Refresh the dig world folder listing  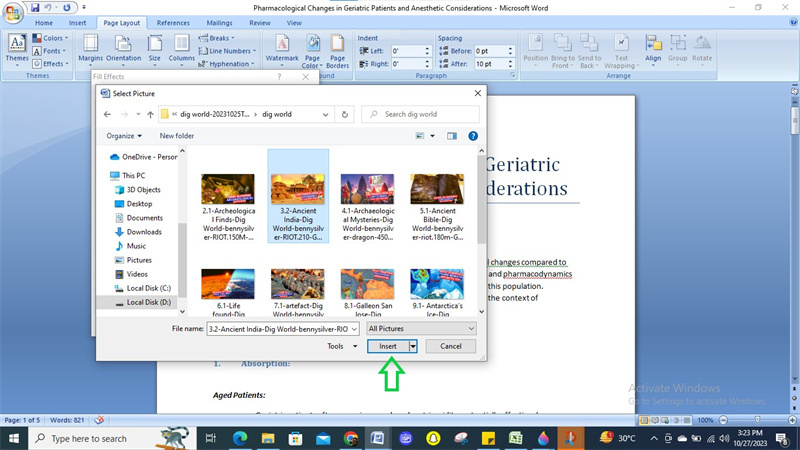click(347, 114)
